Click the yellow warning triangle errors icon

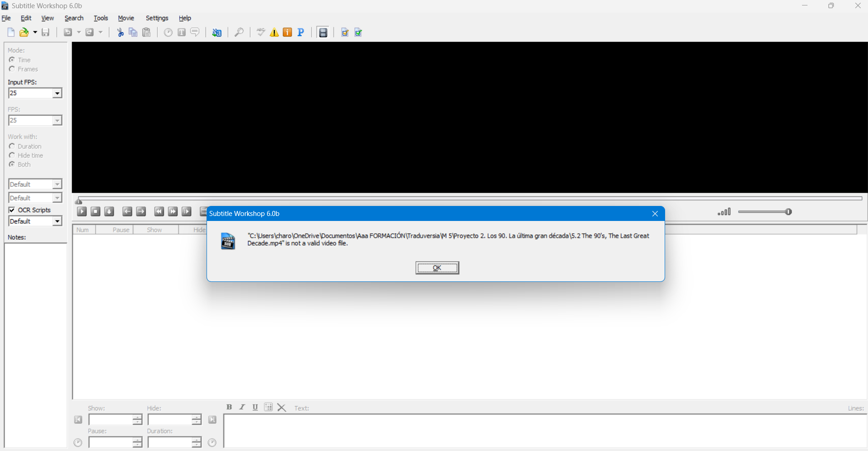(274, 32)
